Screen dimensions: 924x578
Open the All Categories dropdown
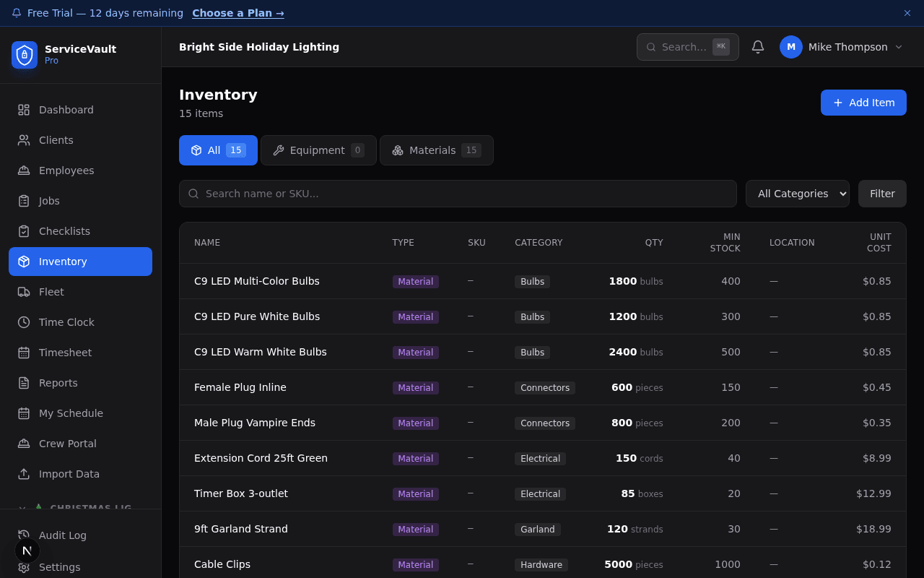point(797,194)
